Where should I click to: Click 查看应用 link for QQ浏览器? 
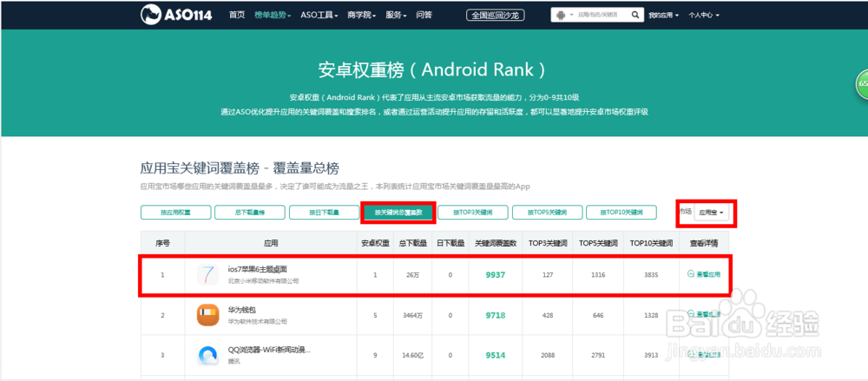click(x=704, y=355)
